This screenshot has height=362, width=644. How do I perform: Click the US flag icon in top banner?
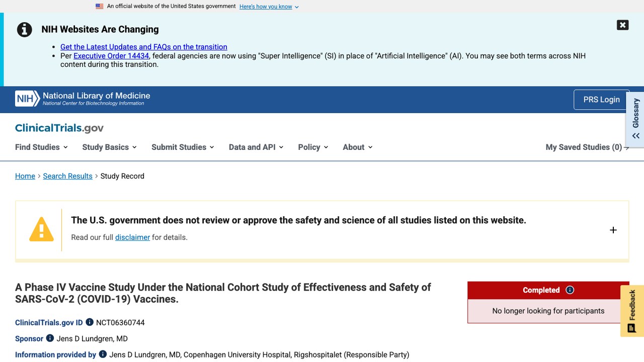[x=100, y=7]
